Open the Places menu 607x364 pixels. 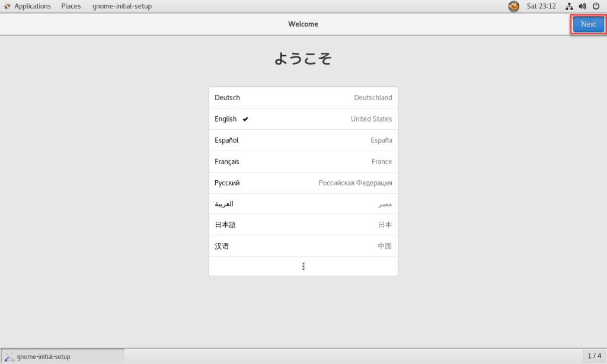point(71,6)
